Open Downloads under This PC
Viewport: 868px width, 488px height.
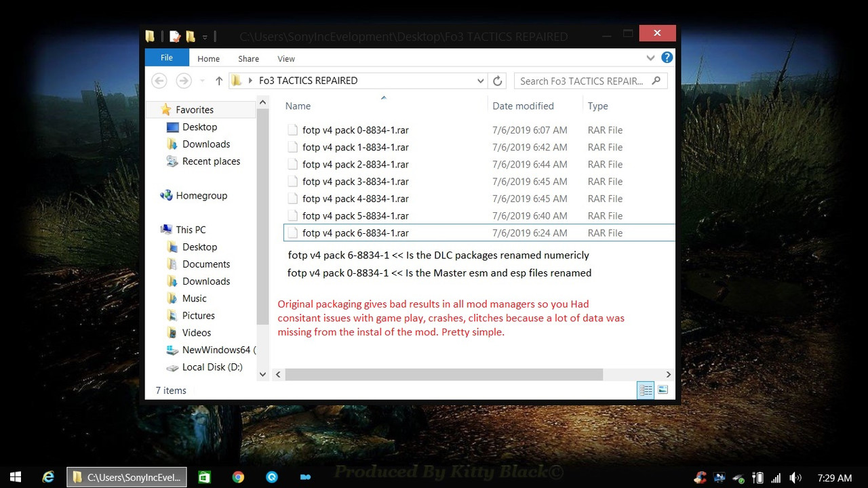206,281
